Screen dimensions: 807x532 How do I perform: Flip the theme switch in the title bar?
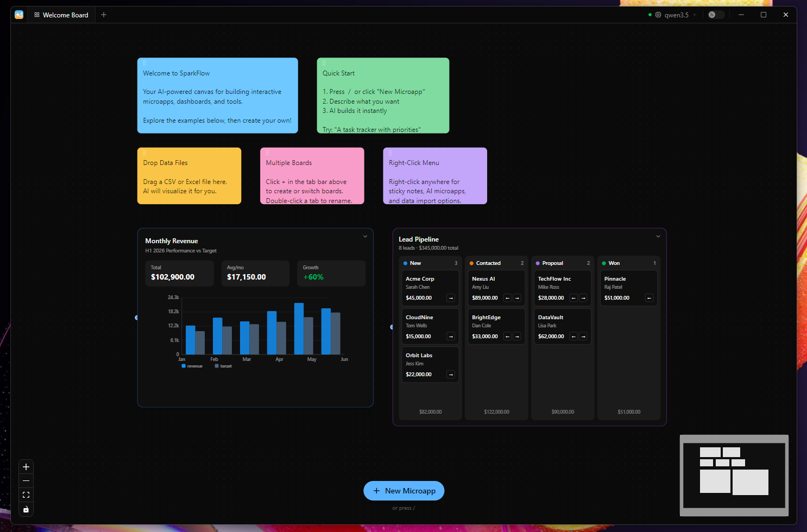715,14
